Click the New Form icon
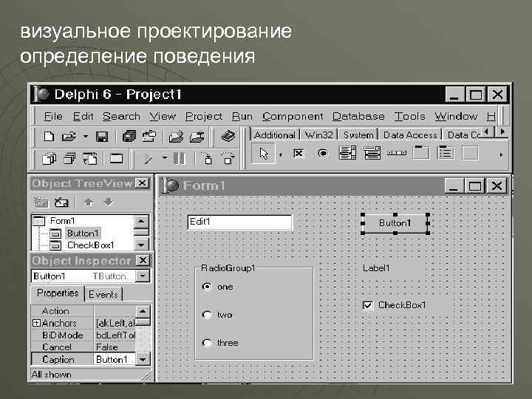The image size is (532, 399). 117,158
